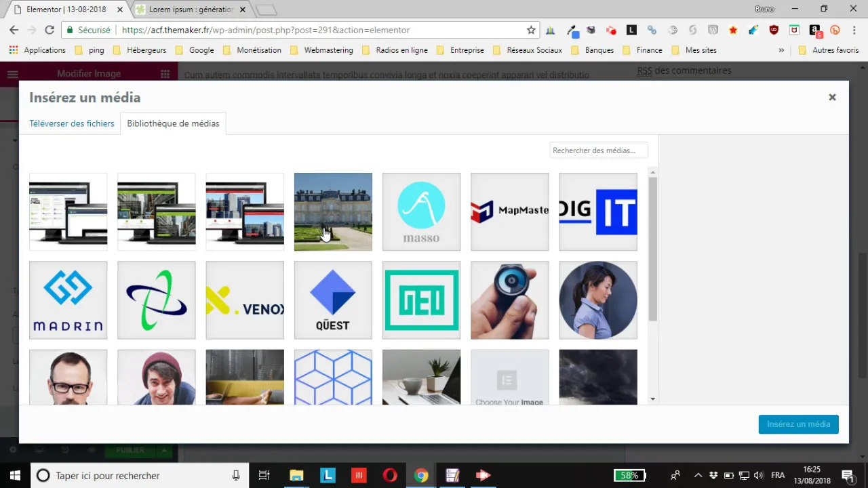Open the Amazon extension icon

coord(814,30)
